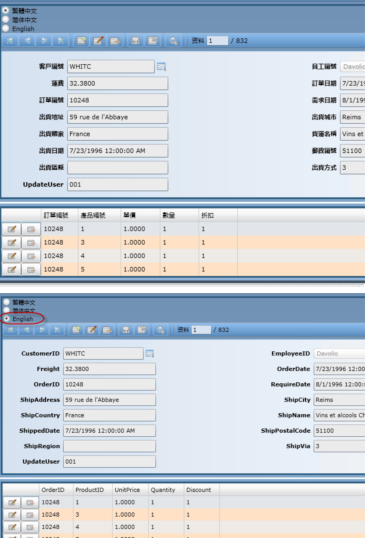The height and width of the screenshot is (538, 365).
Task: Select 繁體中文 radio button in the lower panel
Action: tap(7, 302)
